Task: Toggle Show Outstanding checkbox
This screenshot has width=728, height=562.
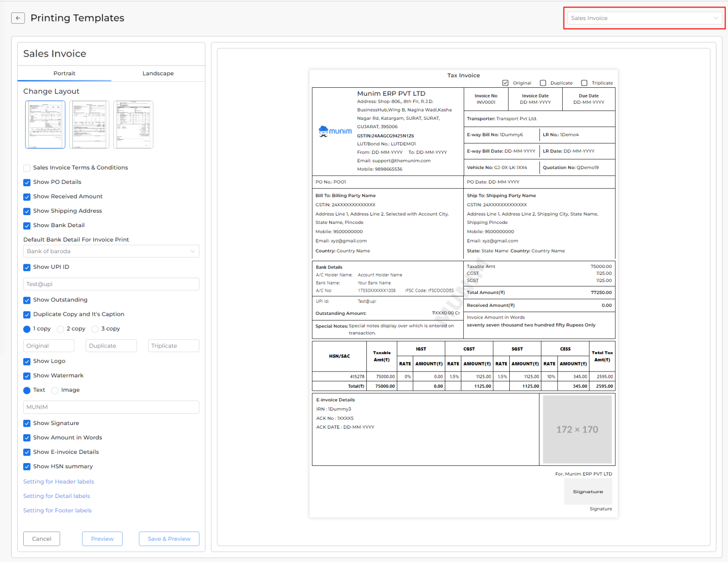Action: tap(27, 300)
